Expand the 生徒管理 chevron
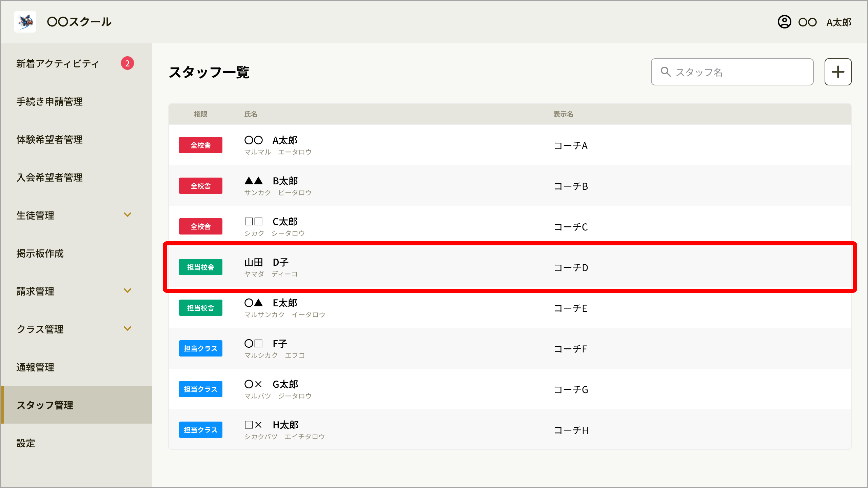The width and height of the screenshot is (868, 488). (127, 215)
